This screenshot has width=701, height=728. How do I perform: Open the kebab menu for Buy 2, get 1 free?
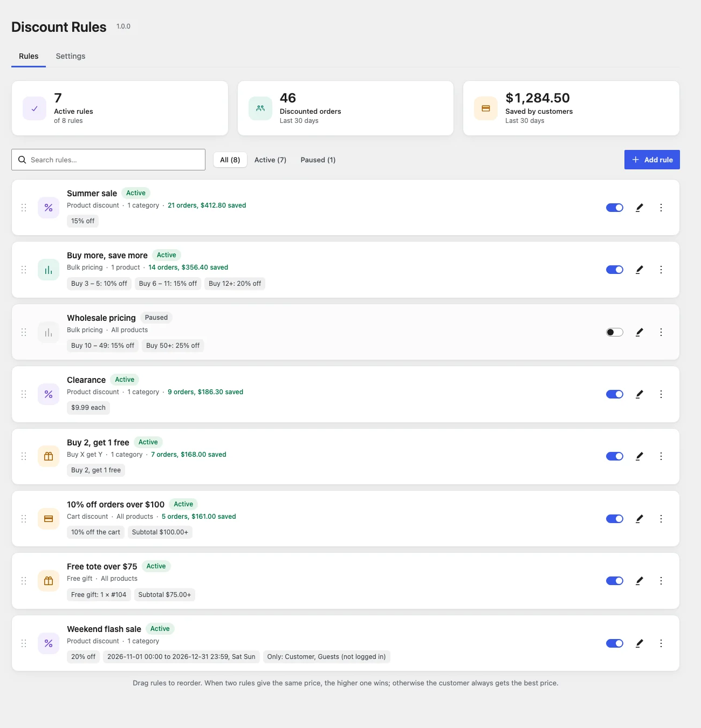[661, 456]
